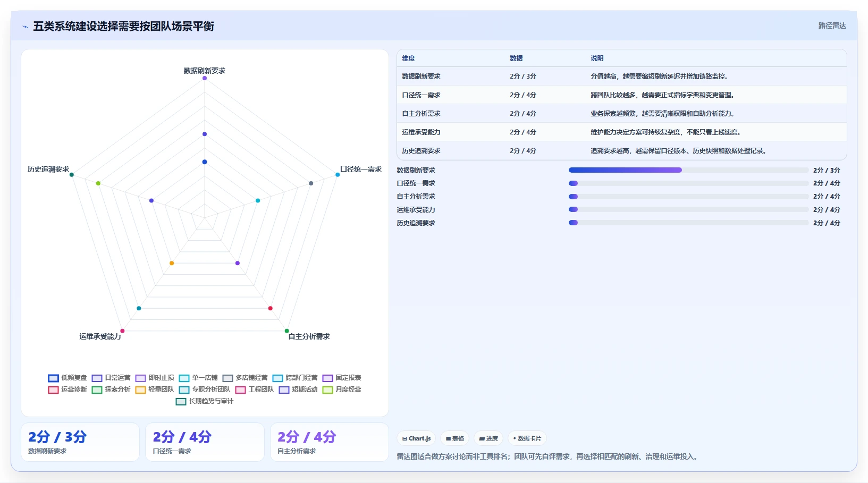Click the 维度 column header

tap(408, 58)
